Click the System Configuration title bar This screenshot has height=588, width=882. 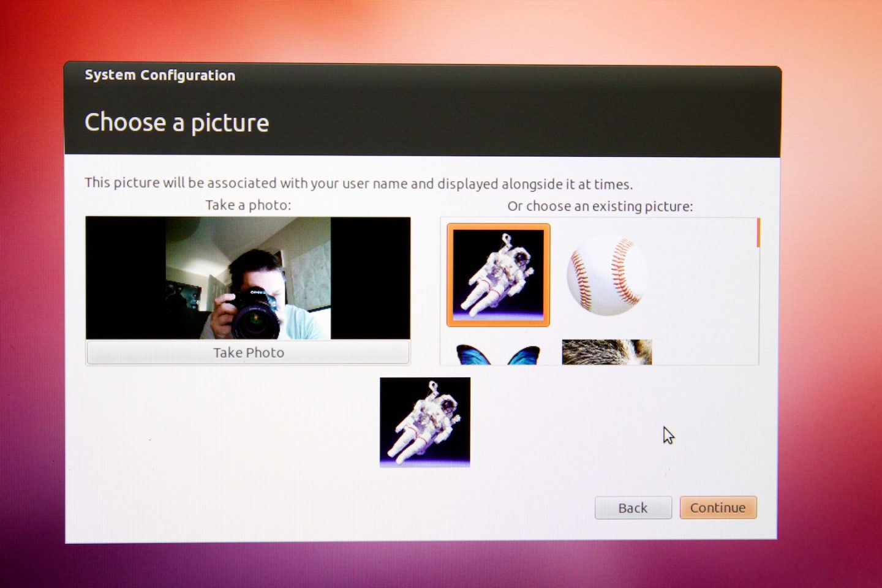tap(160, 75)
